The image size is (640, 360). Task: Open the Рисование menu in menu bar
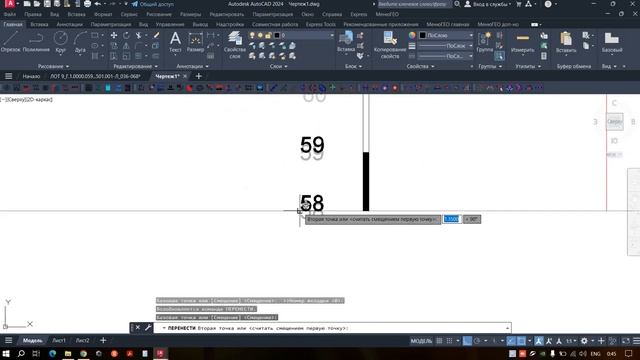pos(159,14)
